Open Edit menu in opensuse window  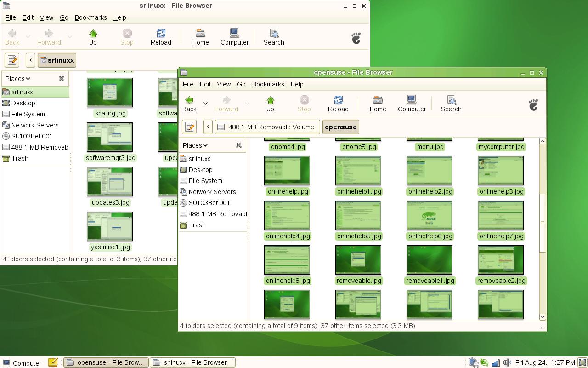(x=205, y=84)
